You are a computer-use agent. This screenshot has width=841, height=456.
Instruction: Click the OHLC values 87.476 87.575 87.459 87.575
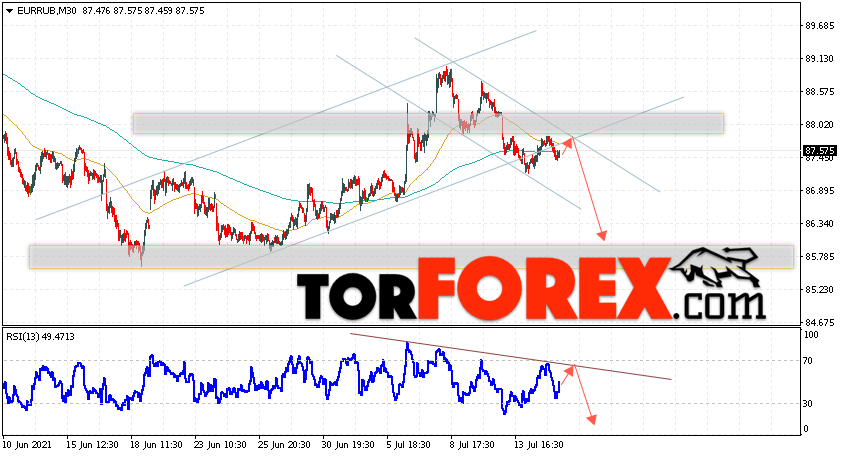(x=143, y=10)
